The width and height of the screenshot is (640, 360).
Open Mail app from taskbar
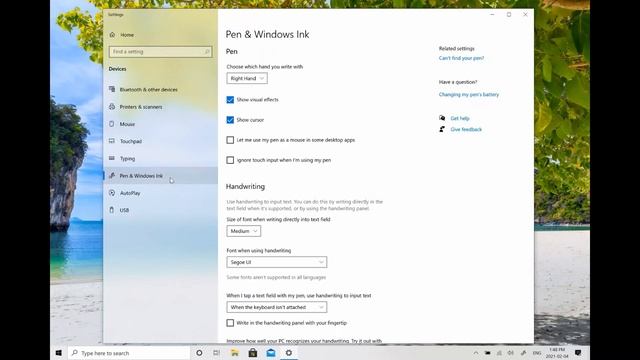click(271, 353)
